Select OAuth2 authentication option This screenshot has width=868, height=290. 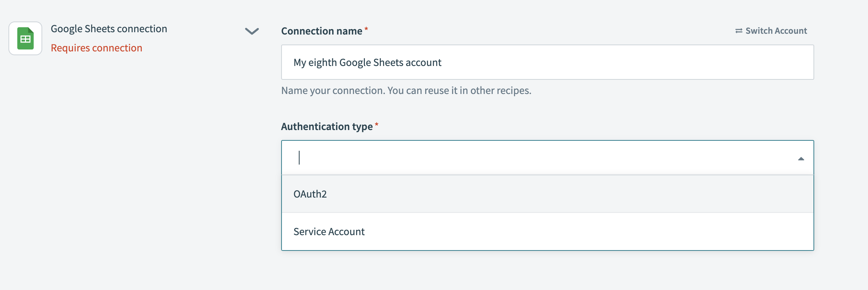547,194
